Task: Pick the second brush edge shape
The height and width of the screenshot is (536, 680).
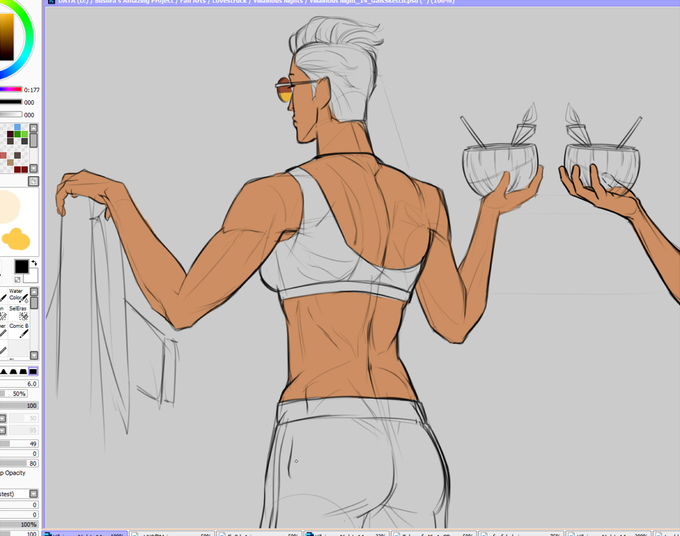Action: [x=13, y=371]
